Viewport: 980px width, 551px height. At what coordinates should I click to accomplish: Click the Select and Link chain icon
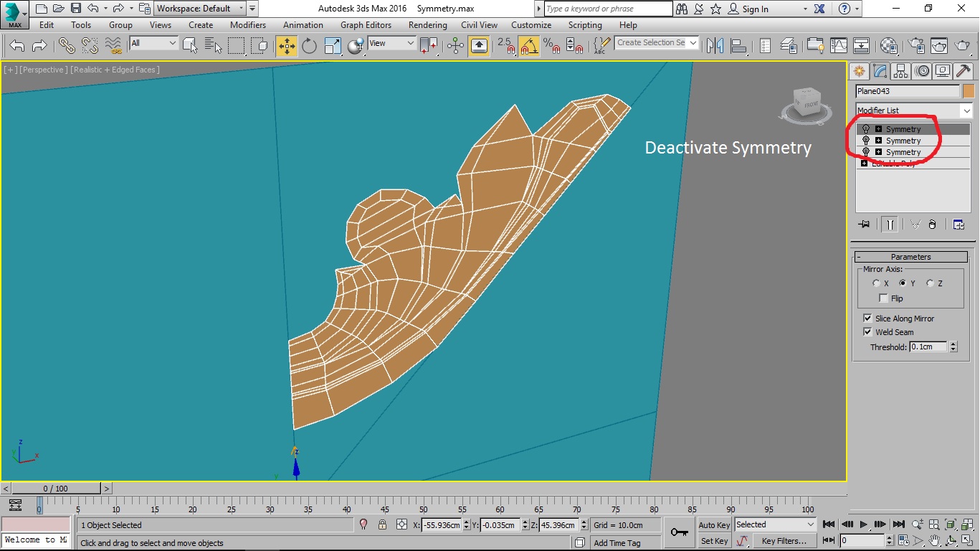point(67,47)
